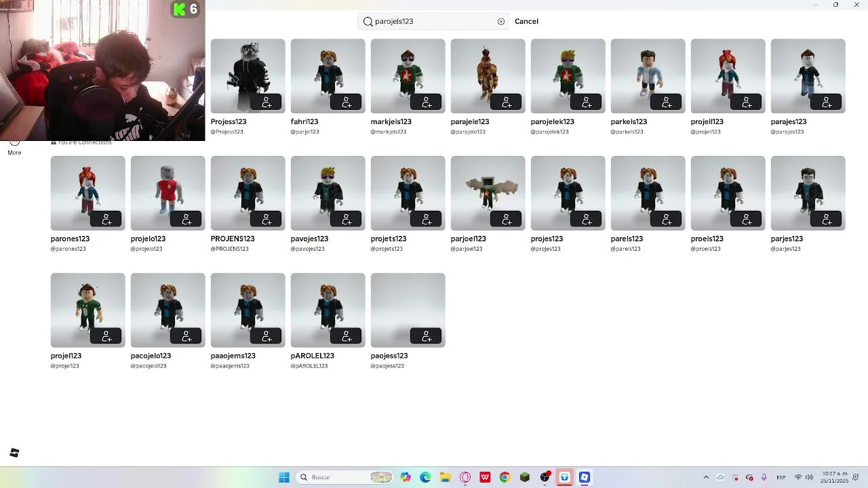Open the Windows Start menu
This screenshot has width=868, height=488.
(284, 477)
